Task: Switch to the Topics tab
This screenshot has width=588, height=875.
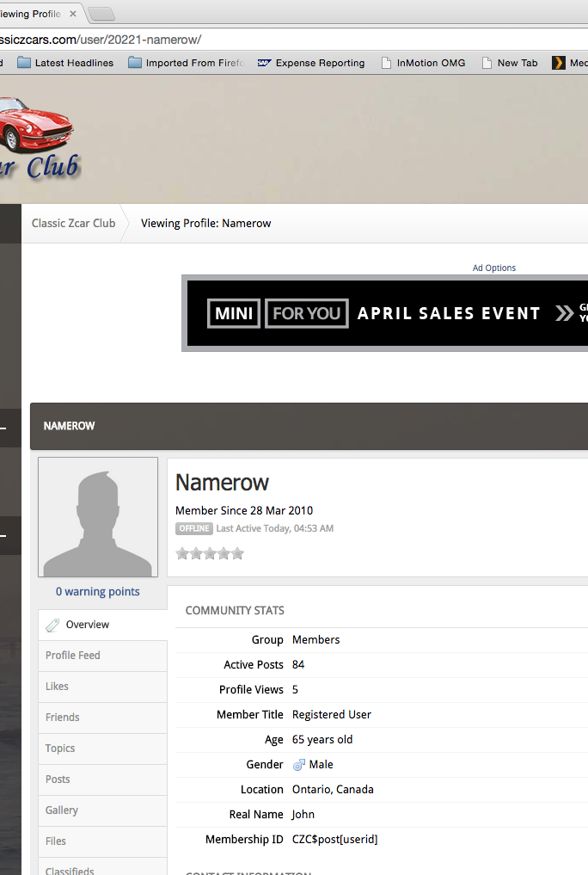Action: pyautogui.click(x=102, y=749)
